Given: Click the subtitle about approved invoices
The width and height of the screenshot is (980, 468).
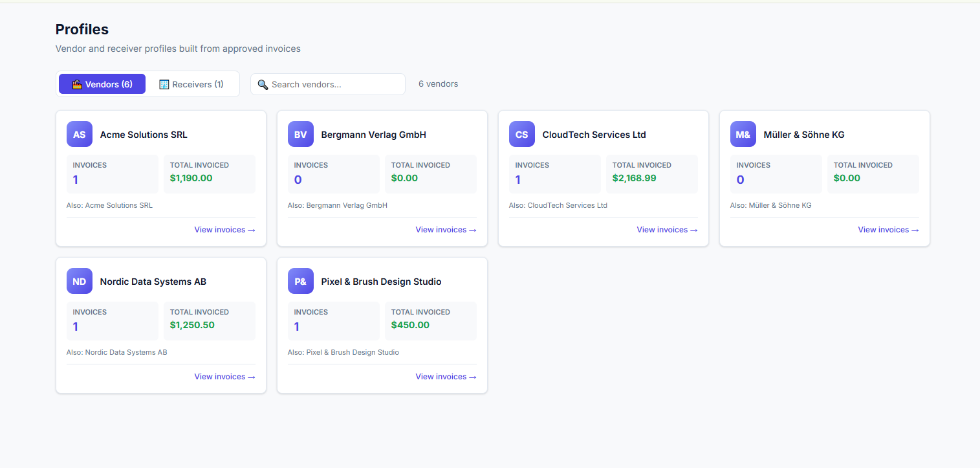Looking at the screenshot, I should (178, 49).
